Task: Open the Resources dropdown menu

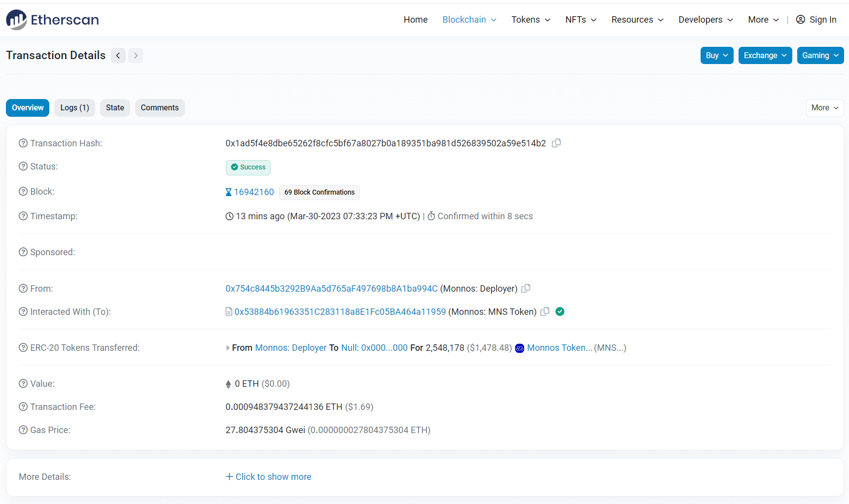Action: [x=637, y=20]
